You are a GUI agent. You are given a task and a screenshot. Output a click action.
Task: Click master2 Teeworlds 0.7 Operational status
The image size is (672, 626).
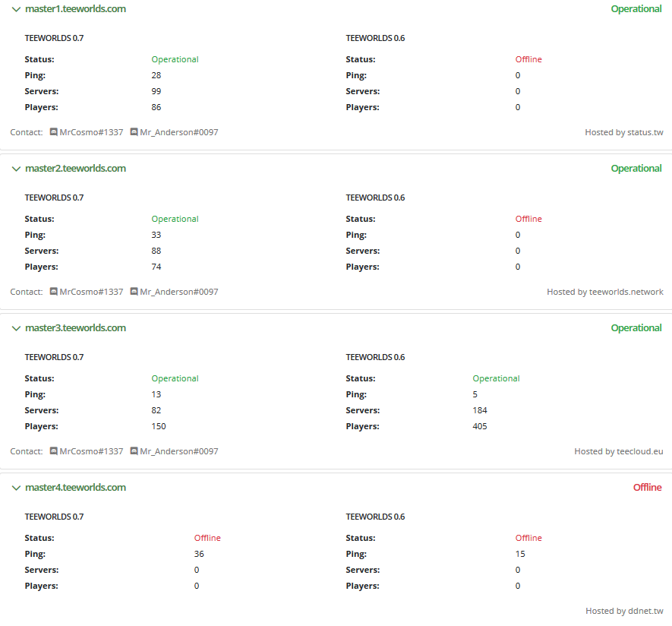[x=175, y=219]
